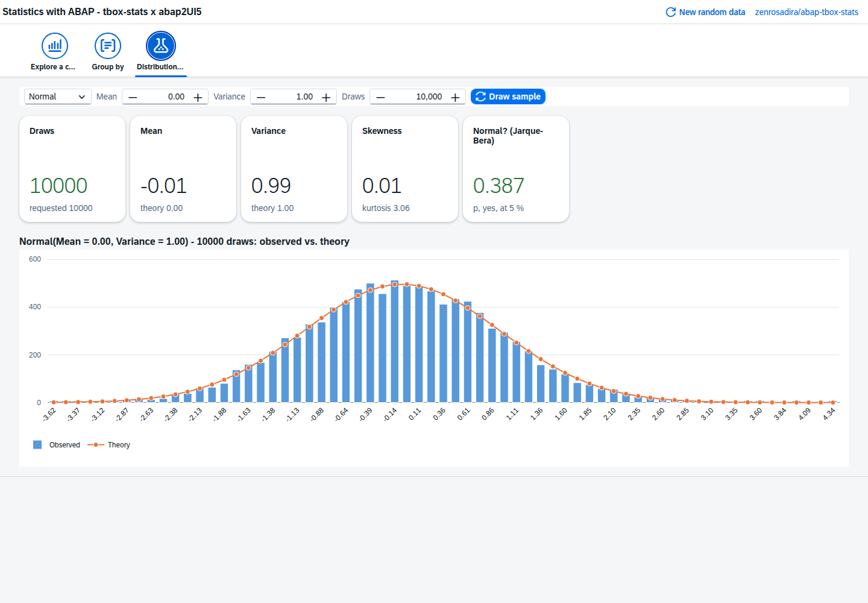Click the Draws input field value 10,000
This screenshot has width=868, height=603.
[418, 96]
